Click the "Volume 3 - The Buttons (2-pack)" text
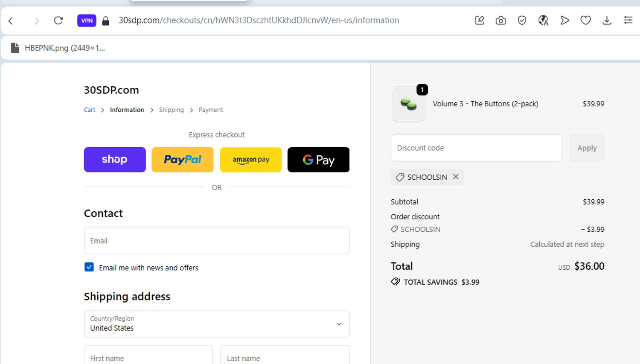640x364 pixels. [x=486, y=104]
